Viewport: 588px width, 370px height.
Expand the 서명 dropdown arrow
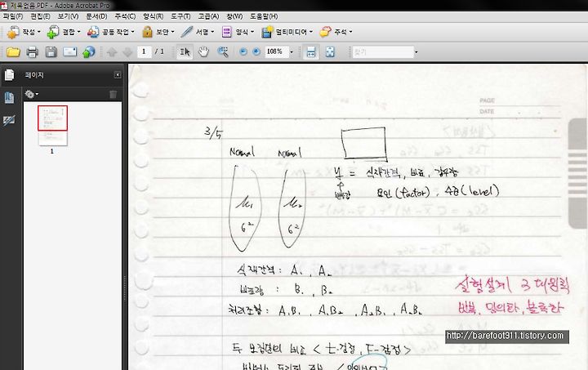[212, 32]
